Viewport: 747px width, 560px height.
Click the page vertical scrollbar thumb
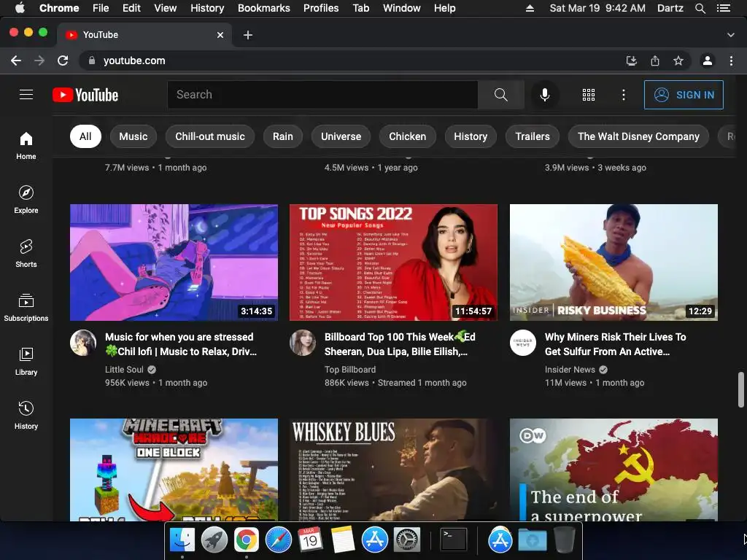pyautogui.click(x=741, y=389)
